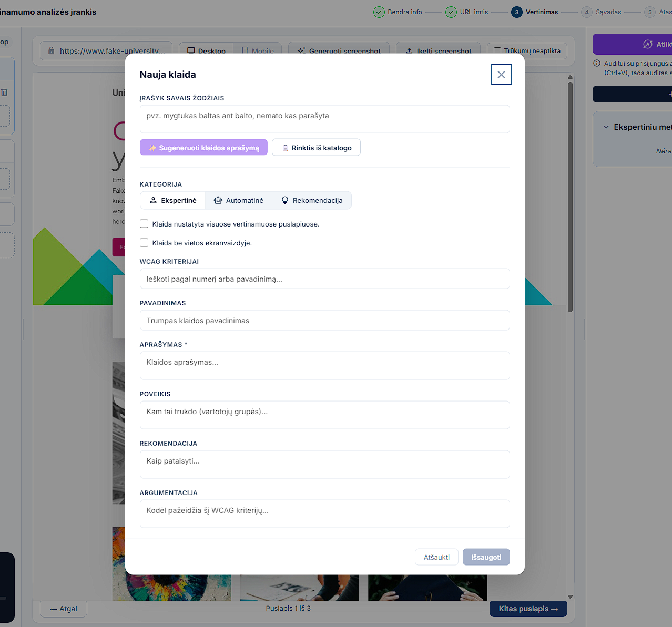Click Sugeneruoti klaidos aprašymą button
Screen dimensions: 672x627
203,148
